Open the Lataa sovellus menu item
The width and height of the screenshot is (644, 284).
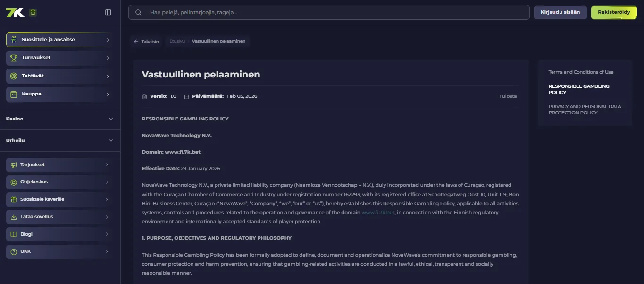point(60,217)
